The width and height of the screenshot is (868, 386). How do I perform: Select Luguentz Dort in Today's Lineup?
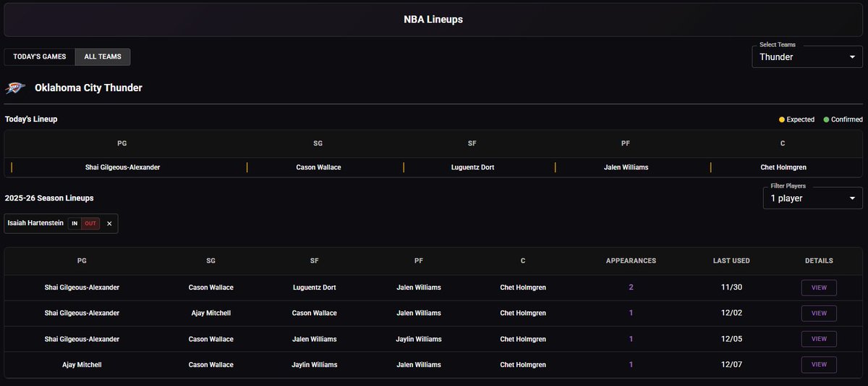pos(472,167)
